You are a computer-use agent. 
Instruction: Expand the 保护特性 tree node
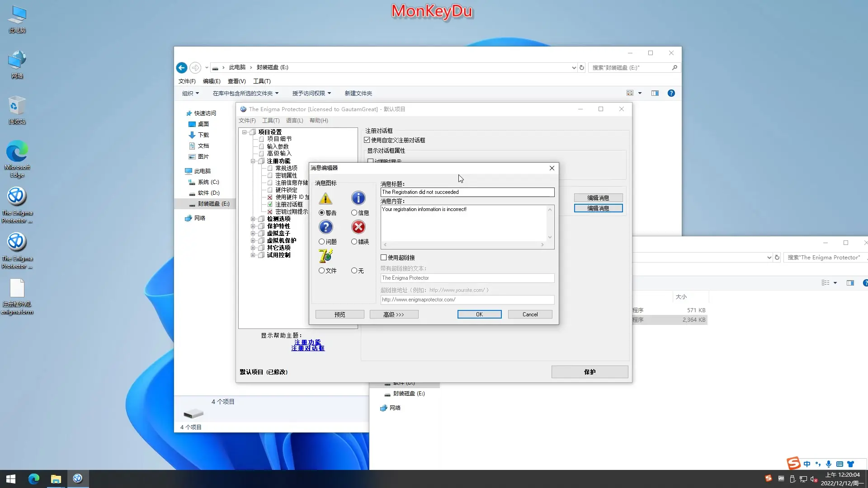coord(253,226)
